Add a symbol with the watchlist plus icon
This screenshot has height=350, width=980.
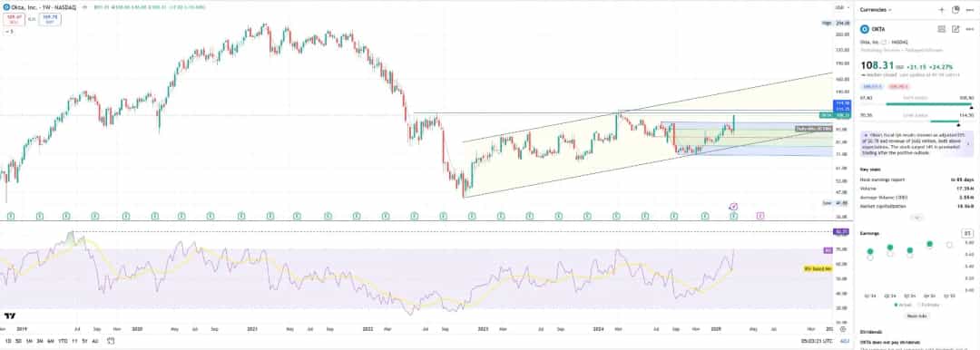[x=941, y=9]
